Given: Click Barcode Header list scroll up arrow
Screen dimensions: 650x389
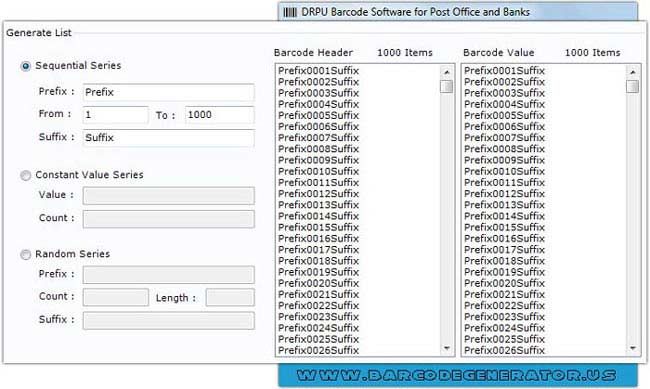Looking at the screenshot, I should click(446, 72).
